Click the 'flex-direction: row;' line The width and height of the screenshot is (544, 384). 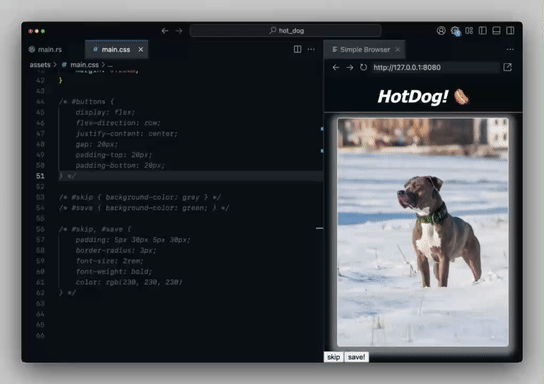(x=118, y=123)
